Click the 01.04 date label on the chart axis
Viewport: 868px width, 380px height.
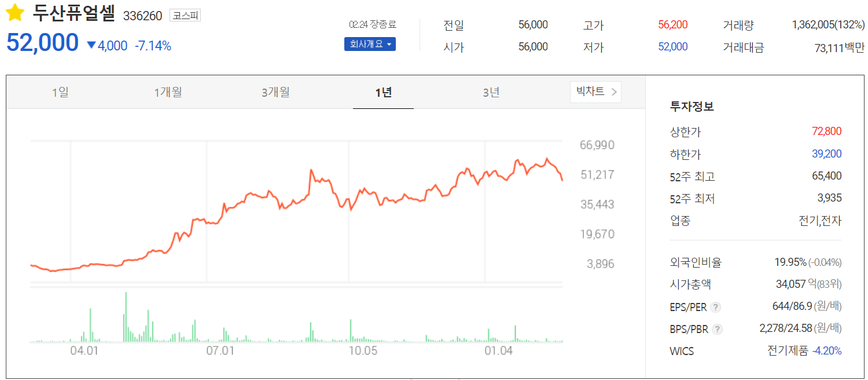[499, 350]
